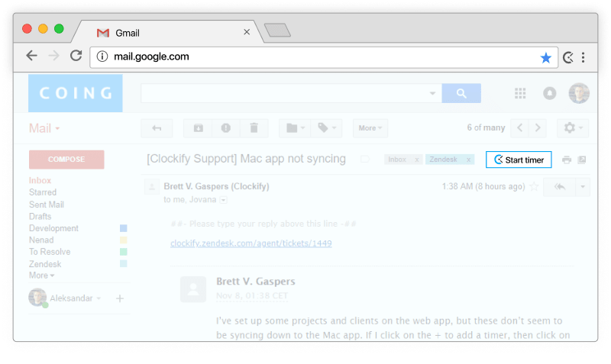Open email in new window icon

(582, 159)
